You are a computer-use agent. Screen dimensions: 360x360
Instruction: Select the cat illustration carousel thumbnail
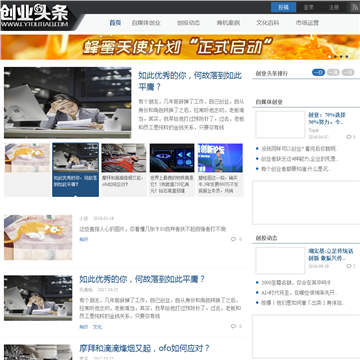tap(27, 158)
